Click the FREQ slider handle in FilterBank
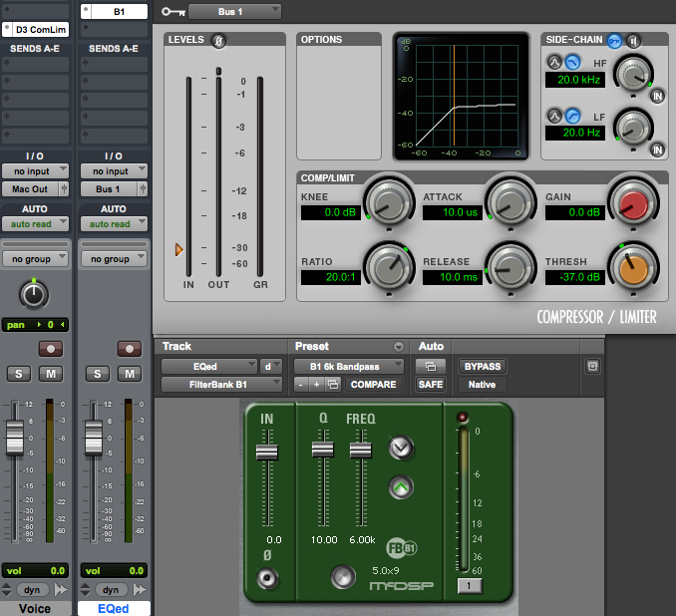Screen dimensions: 676x616 [360, 451]
